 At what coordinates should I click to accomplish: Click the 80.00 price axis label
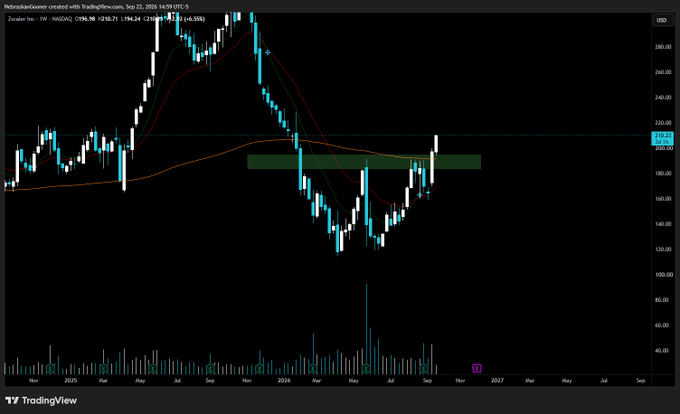click(x=664, y=300)
